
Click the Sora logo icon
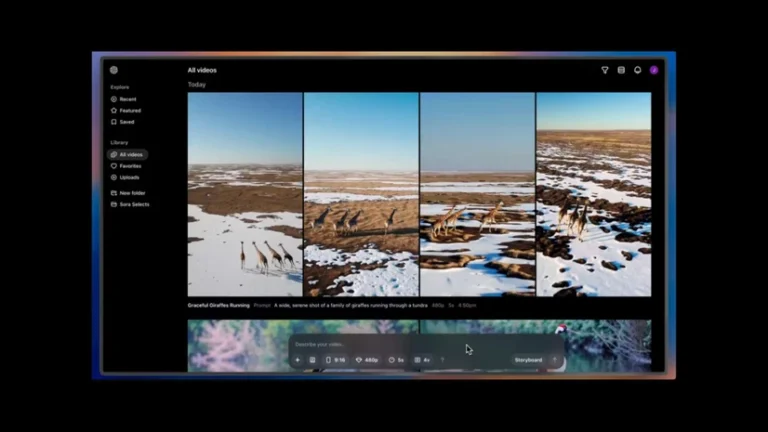114,70
